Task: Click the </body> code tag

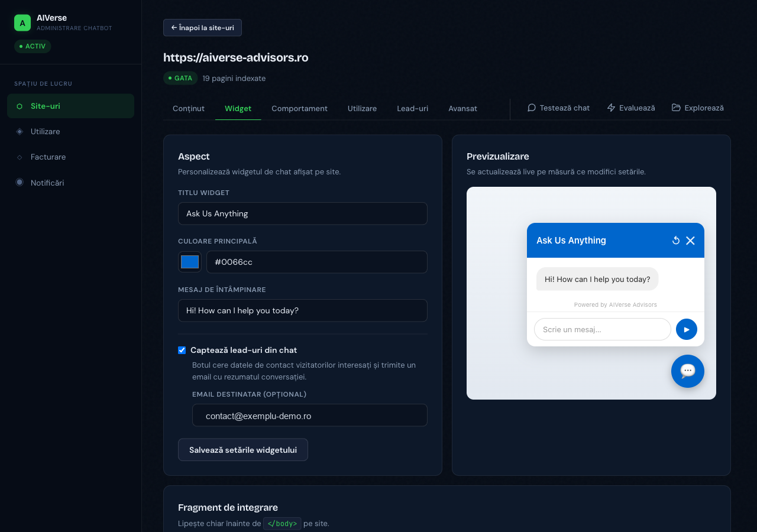Action: (282, 524)
